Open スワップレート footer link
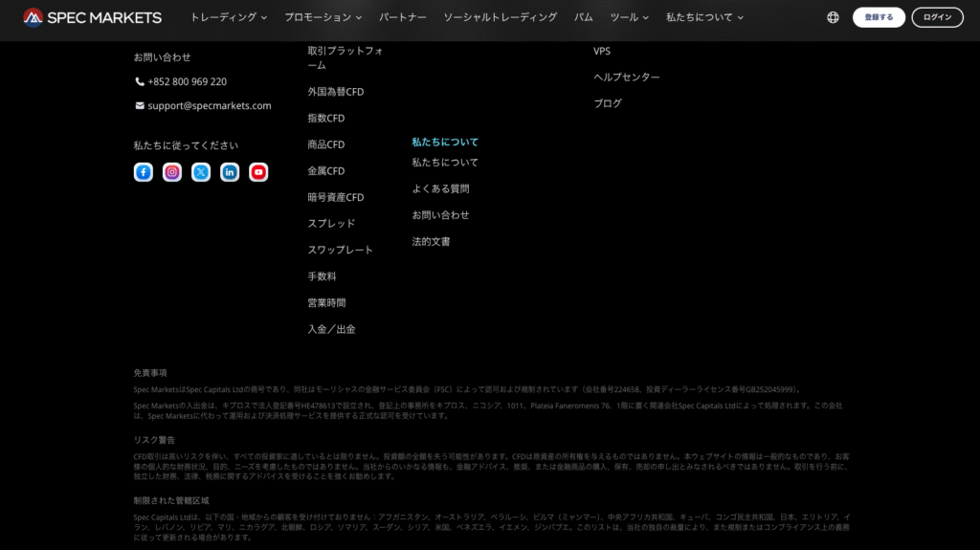The height and width of the screenshot is (550, 980). pos(340,250)
